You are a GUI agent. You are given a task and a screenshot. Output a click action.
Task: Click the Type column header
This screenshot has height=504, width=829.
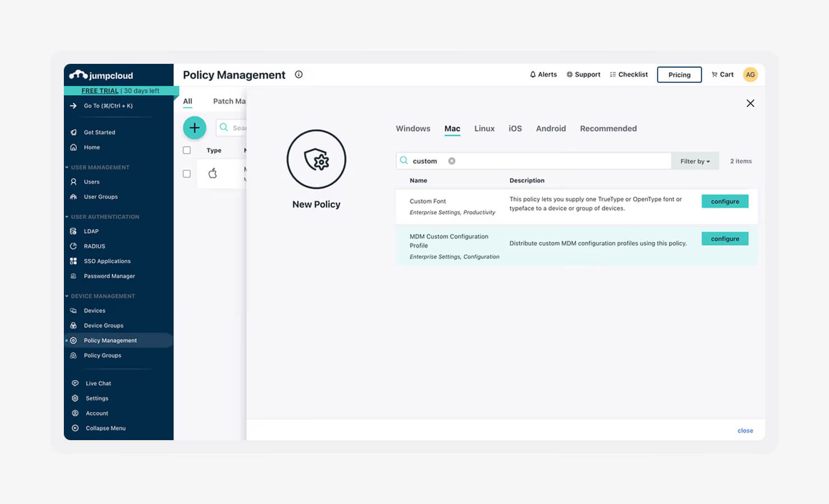(214, 151)
